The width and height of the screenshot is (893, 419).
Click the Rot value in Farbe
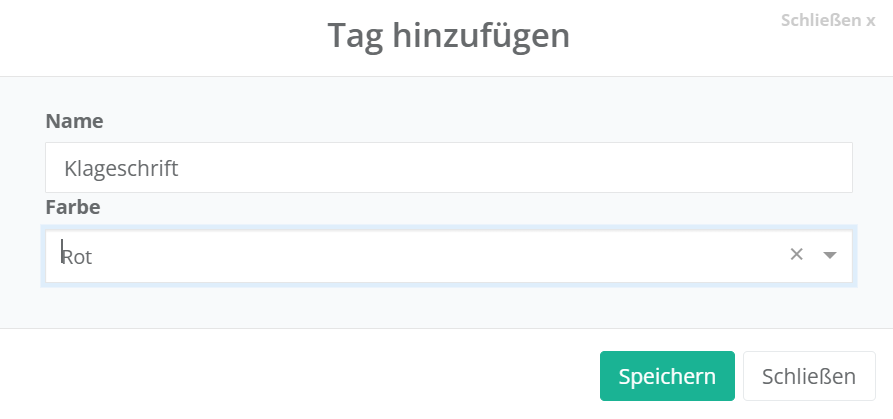tap(78, 257)
